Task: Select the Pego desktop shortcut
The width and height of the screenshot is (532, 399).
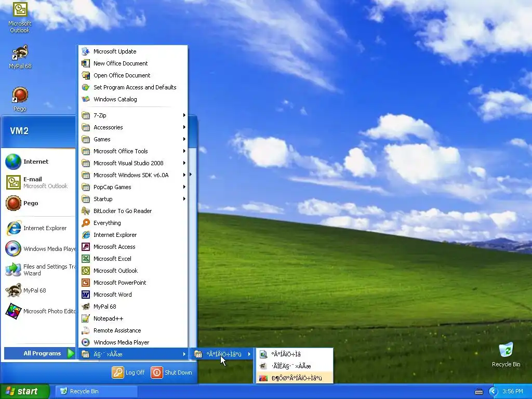Action: (x=20, y=99)
